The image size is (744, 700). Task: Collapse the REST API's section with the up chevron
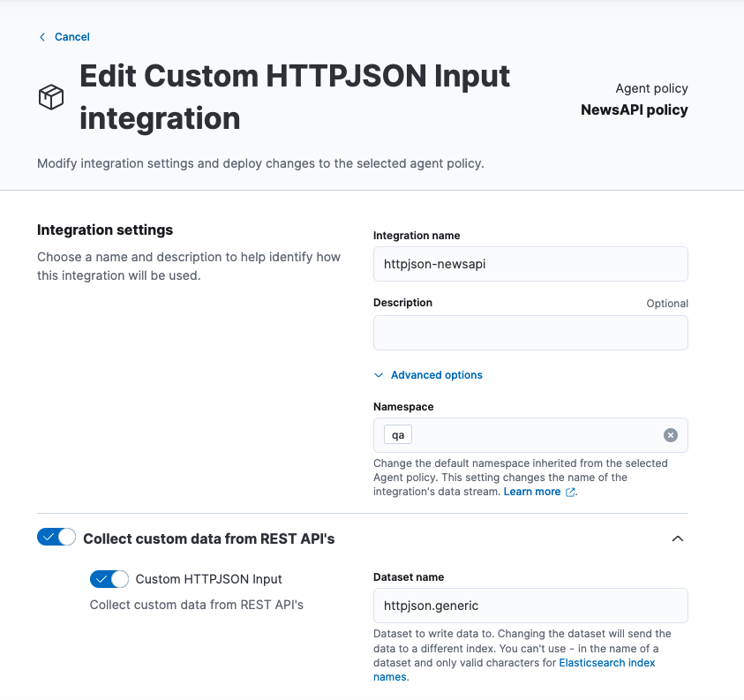tap(678, 538)
